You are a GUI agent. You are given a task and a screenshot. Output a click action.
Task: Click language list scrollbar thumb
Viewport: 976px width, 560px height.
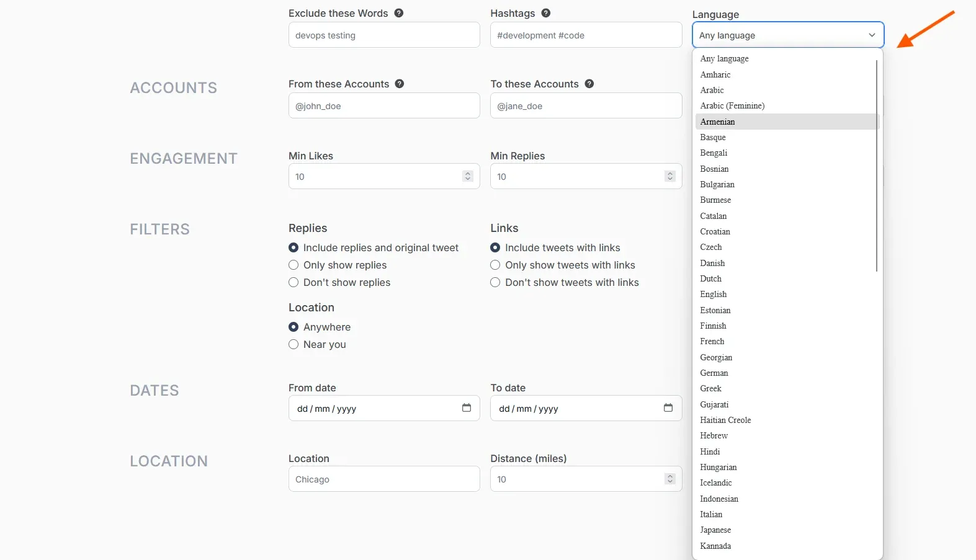877,166
